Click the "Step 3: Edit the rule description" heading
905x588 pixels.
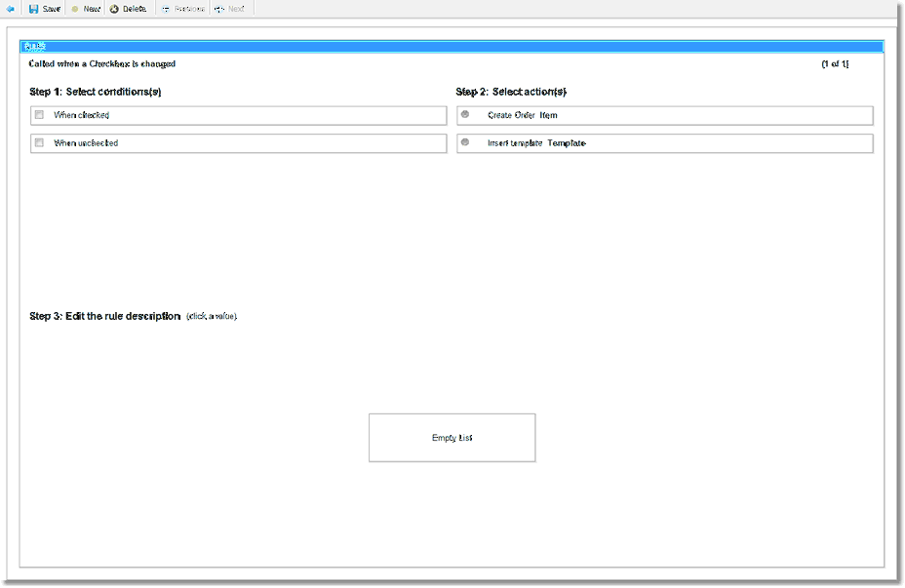[105, 316]
